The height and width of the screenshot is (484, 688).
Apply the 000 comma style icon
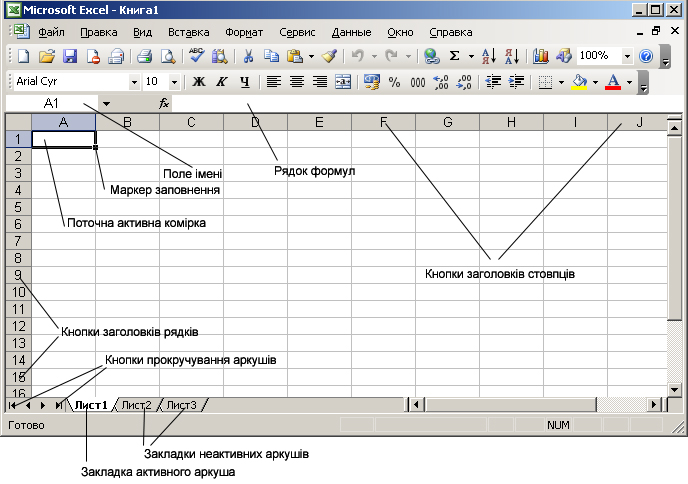[418, 82]
